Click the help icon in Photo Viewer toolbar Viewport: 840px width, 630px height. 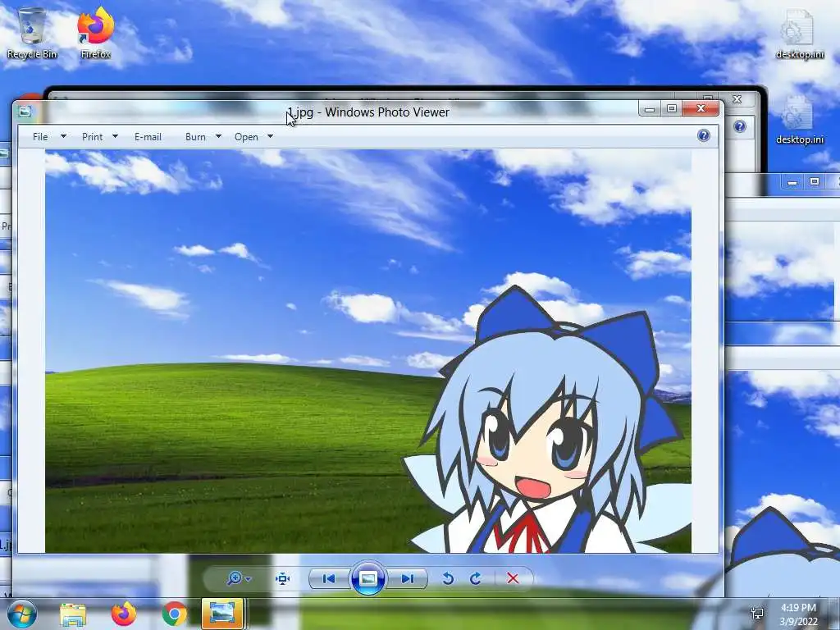click(703, 135)
